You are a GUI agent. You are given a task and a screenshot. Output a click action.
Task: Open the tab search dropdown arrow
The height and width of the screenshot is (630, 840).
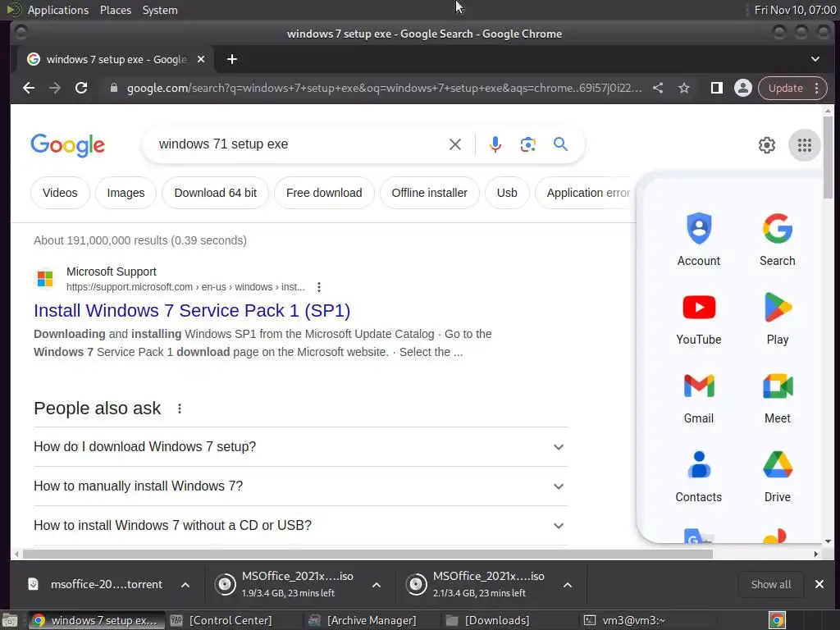(815, 59)
